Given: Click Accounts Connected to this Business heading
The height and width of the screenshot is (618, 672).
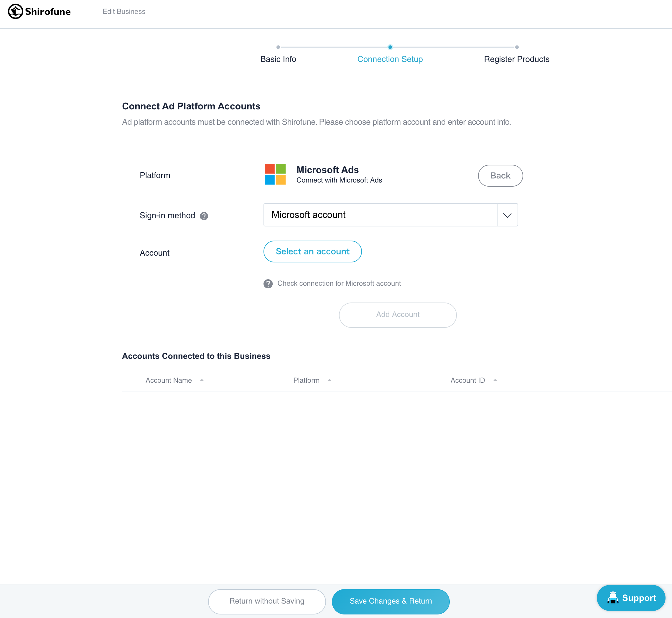Looking at the screenshot, I should point(196,356).
